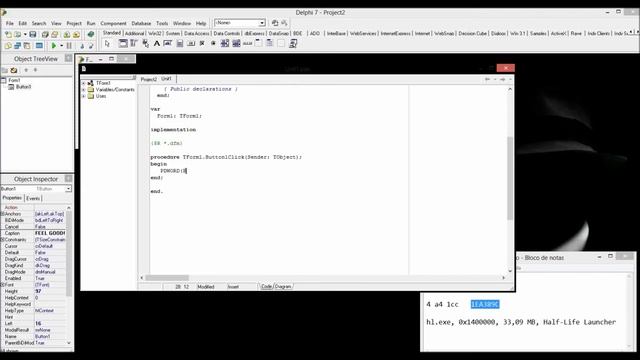
Task: Open the Tools menu
Action: point(162,23)
